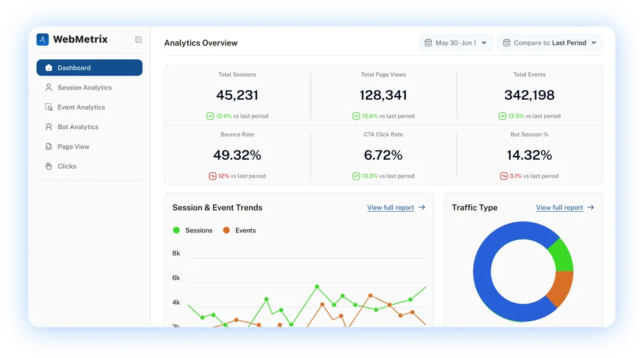Image resolution: width=644 pixels, height=358 pixels.
Task: Click the Session & Event Trends title
Action: (x=217, y=208)
